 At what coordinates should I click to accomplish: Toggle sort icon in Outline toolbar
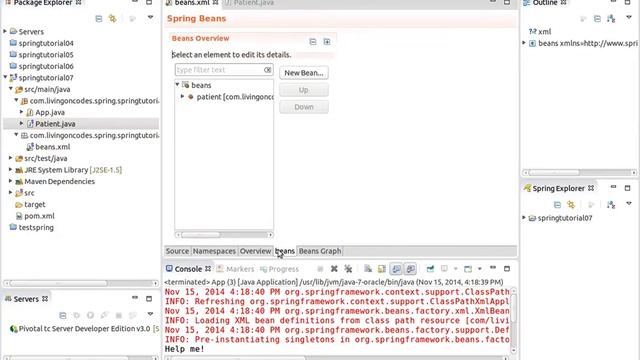click(611, 19)
